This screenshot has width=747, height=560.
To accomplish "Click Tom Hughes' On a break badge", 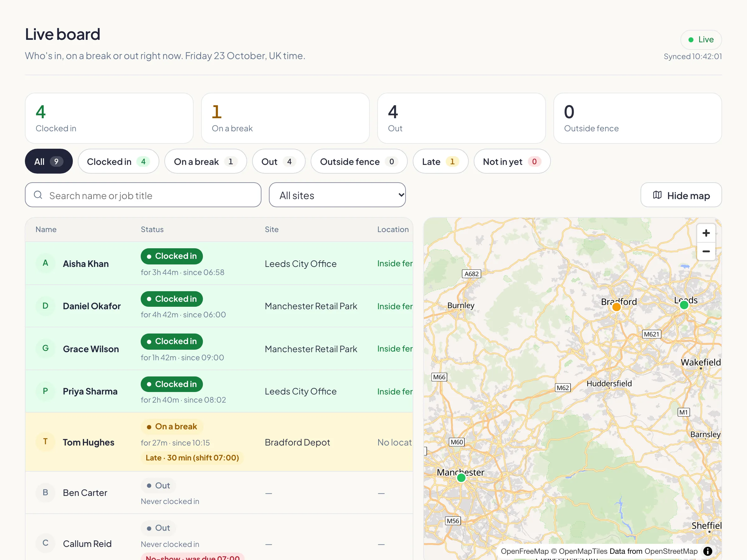I will (x=172, y=426).
